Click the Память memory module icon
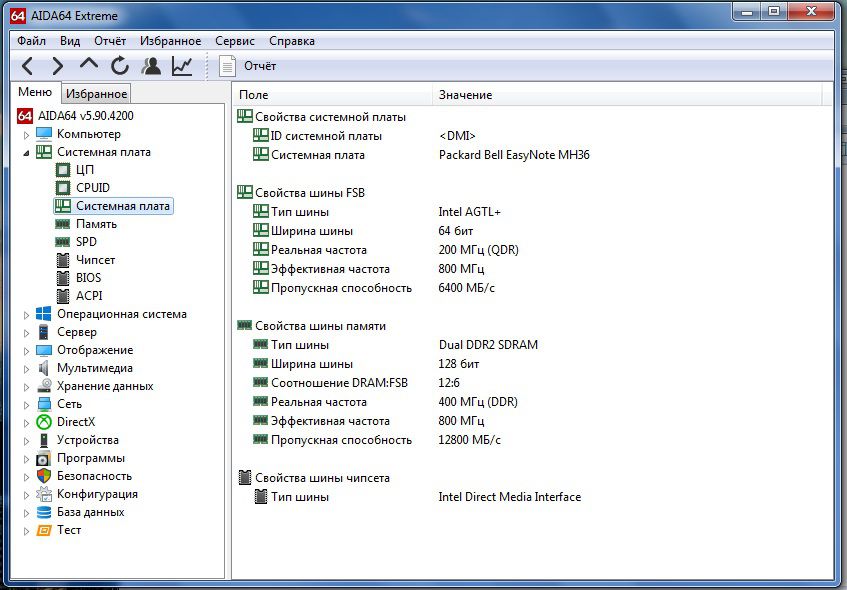Screen dimensions: 847x590 click(63, 224)
